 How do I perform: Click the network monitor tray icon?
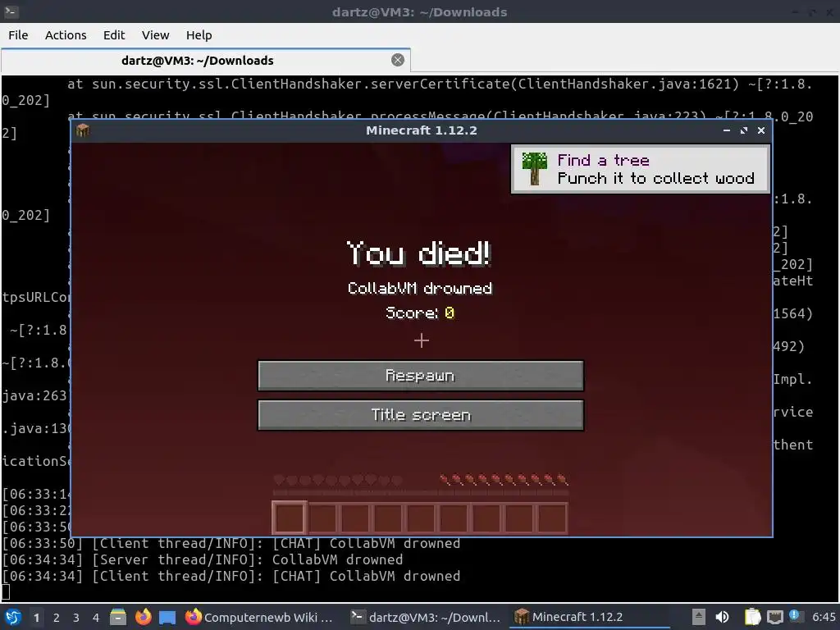point(774,617)
